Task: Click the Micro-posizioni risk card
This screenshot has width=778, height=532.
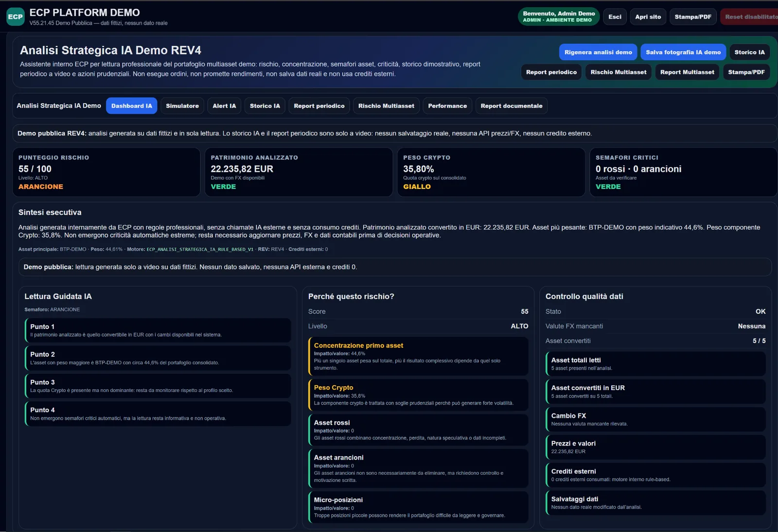Action: pos(418,507)
